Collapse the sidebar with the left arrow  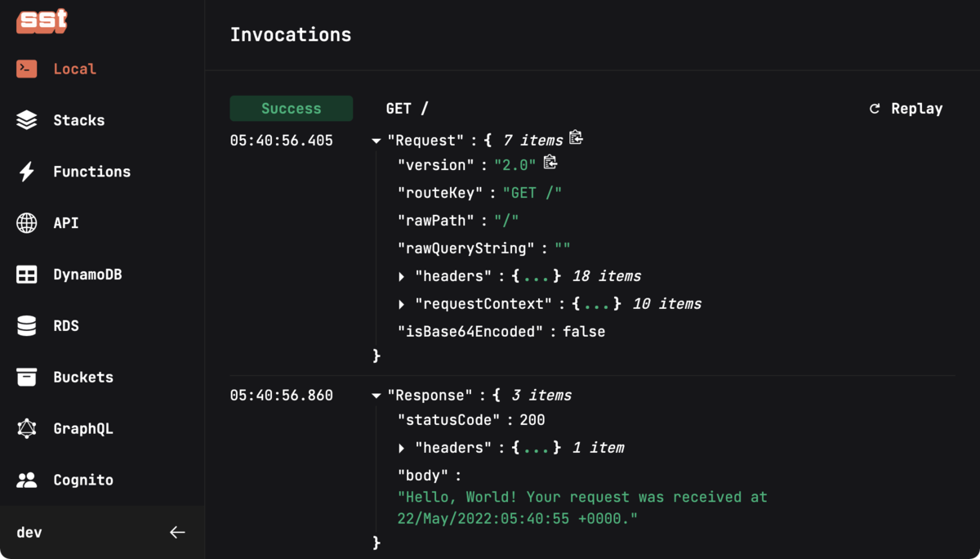(177, 532)
